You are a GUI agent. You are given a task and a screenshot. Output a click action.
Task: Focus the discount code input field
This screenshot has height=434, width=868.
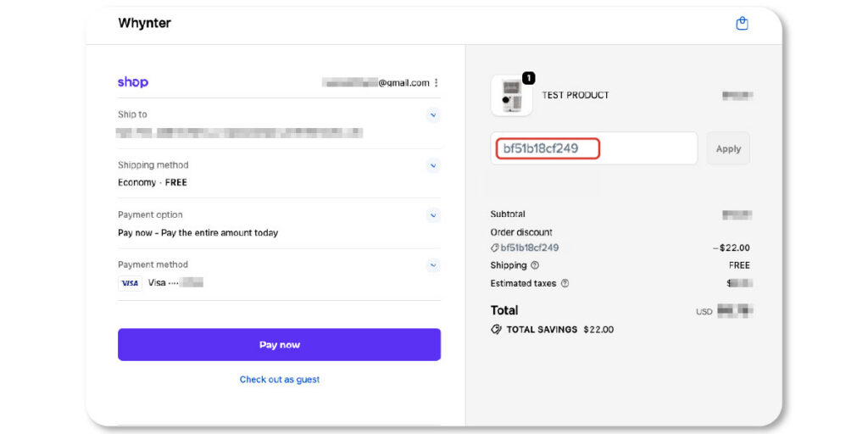(x=593, y=148)
